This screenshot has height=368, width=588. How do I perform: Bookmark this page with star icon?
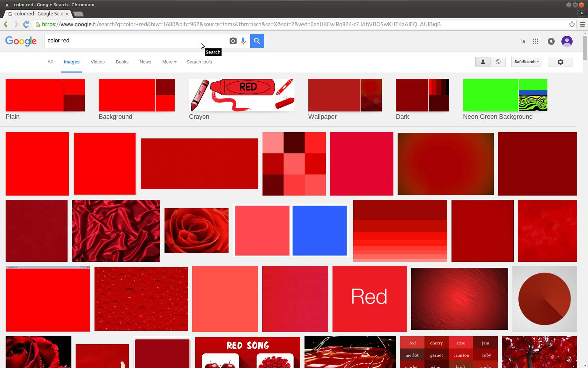pos(572,24)
